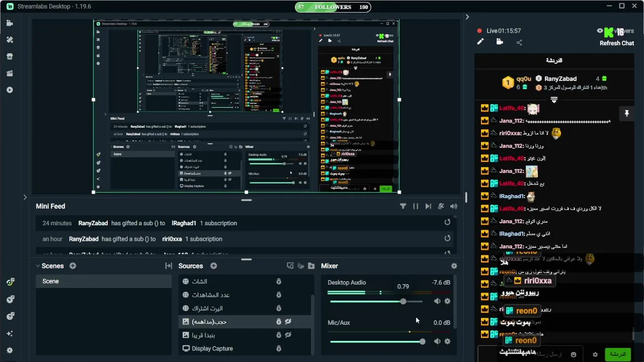Pause the Mini Feed alert queue

pos(416,206)
